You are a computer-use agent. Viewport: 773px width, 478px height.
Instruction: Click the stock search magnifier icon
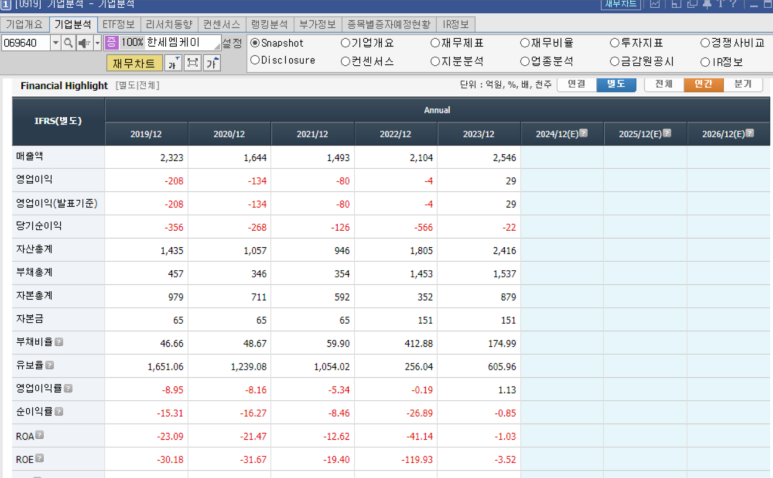tap(69, 43)
